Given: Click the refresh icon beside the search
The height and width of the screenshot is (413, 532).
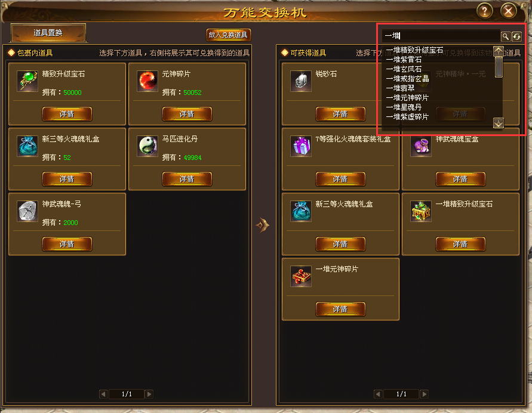Looking at the screenshot, I should (x=516, y=36).
